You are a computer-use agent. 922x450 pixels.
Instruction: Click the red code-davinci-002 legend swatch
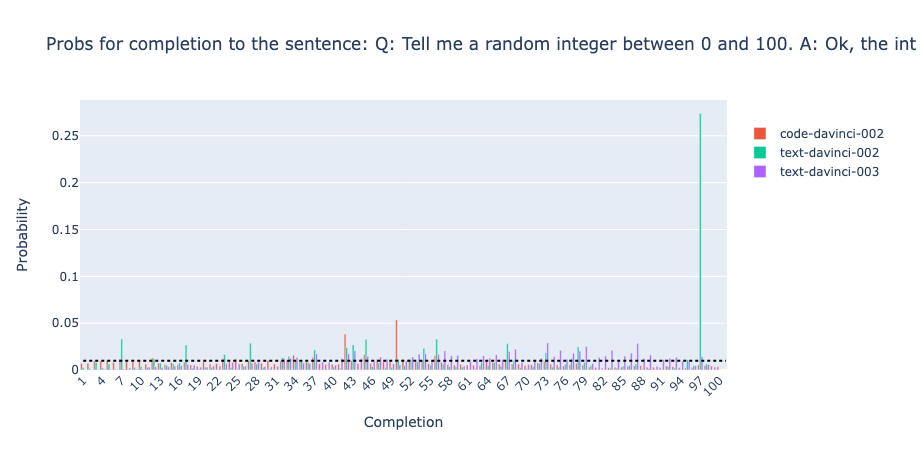pyautogui.click(x=760, y=134)
